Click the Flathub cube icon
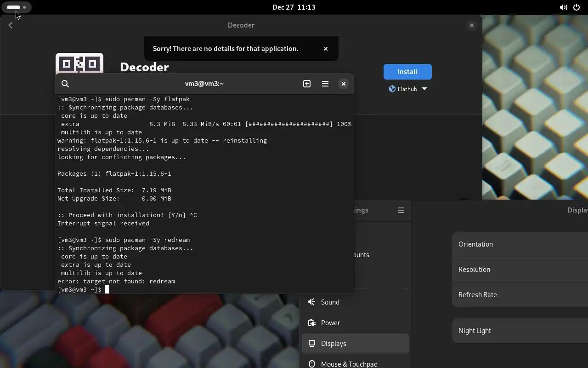Image resolution: width=588 pixels, height=368 pixels. coord(392,89)
